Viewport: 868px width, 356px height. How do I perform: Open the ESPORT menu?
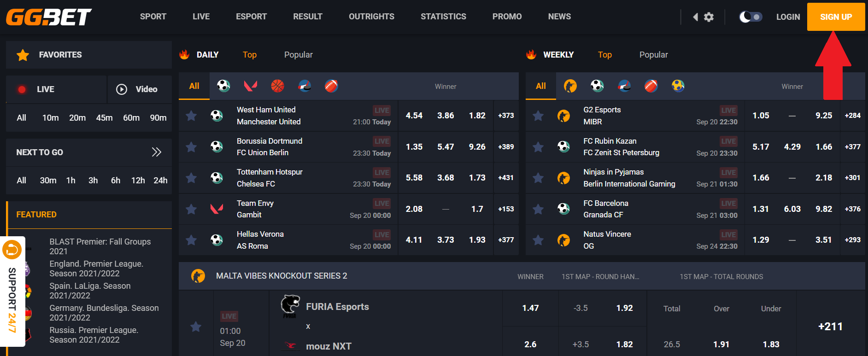click(252, 17)
